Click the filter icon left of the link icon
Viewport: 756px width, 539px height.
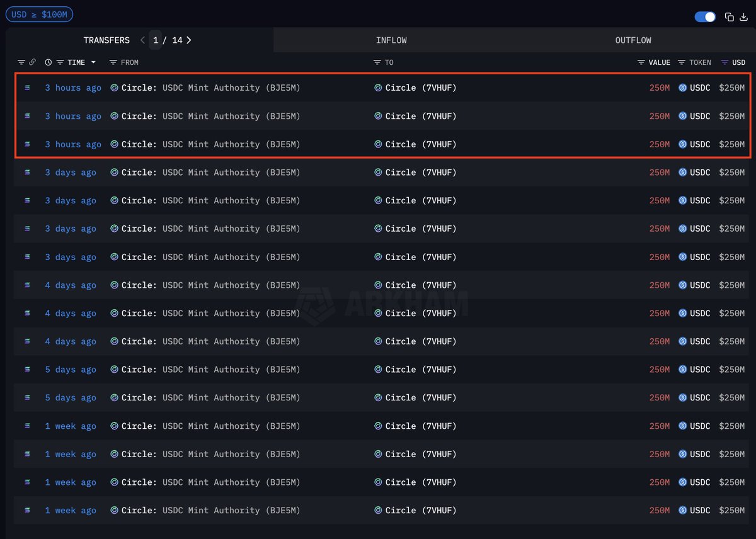(x=21, y=62)
